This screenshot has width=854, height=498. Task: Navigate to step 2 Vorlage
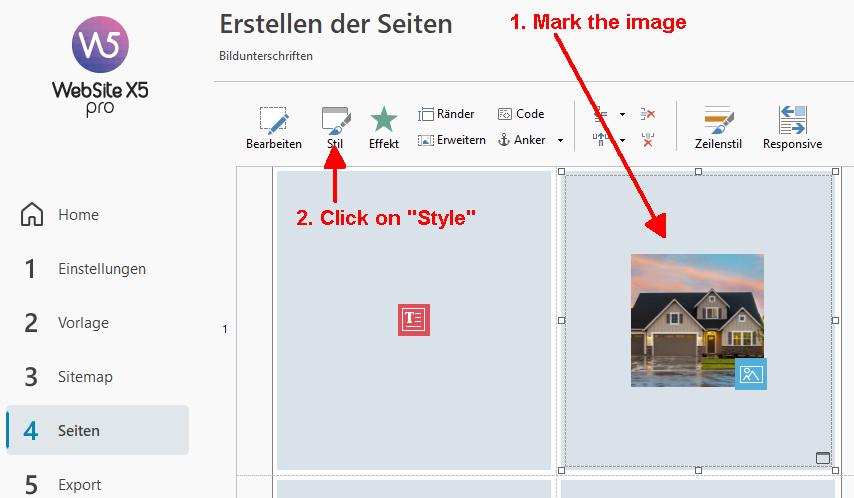83,323
